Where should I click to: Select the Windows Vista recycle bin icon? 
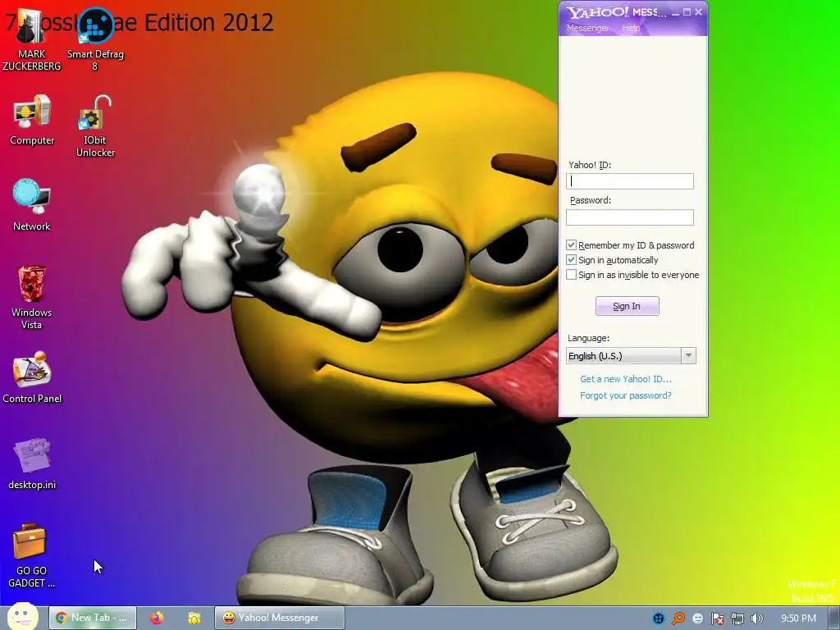coord(32,297)
